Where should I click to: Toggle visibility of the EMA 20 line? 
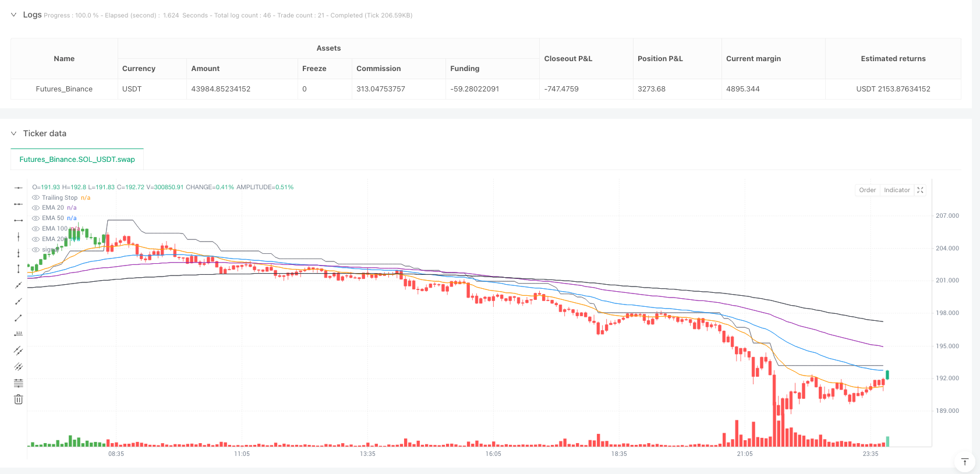coord(36,208)
